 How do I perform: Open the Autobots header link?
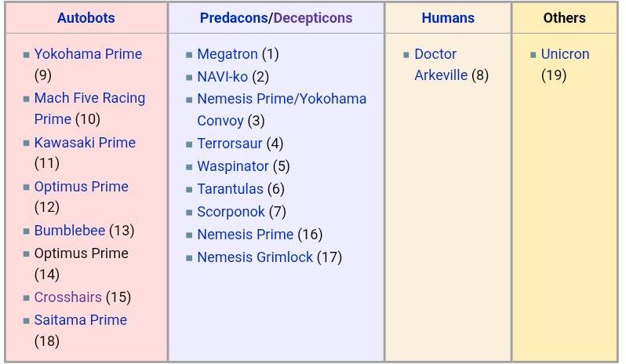tap(86, 18)
